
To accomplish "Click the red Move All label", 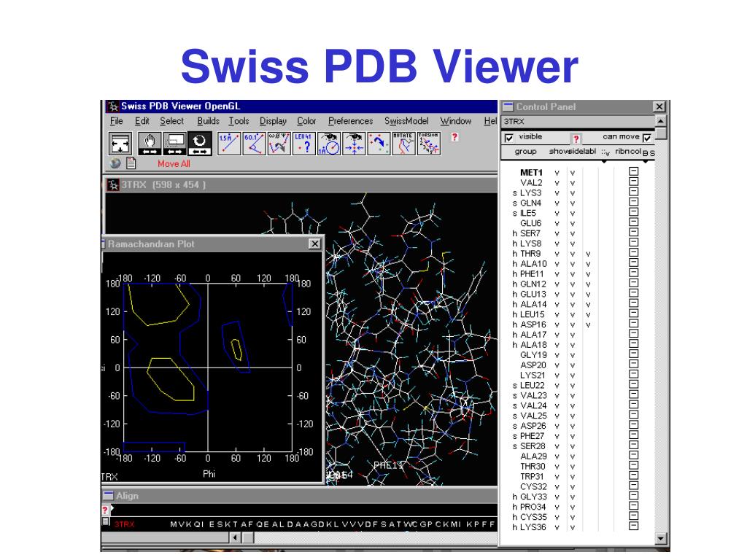I will coord(174,164).
